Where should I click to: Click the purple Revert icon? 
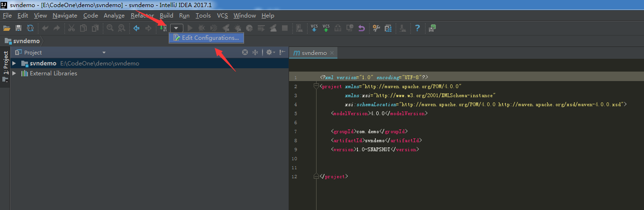[x=362, y=28]
